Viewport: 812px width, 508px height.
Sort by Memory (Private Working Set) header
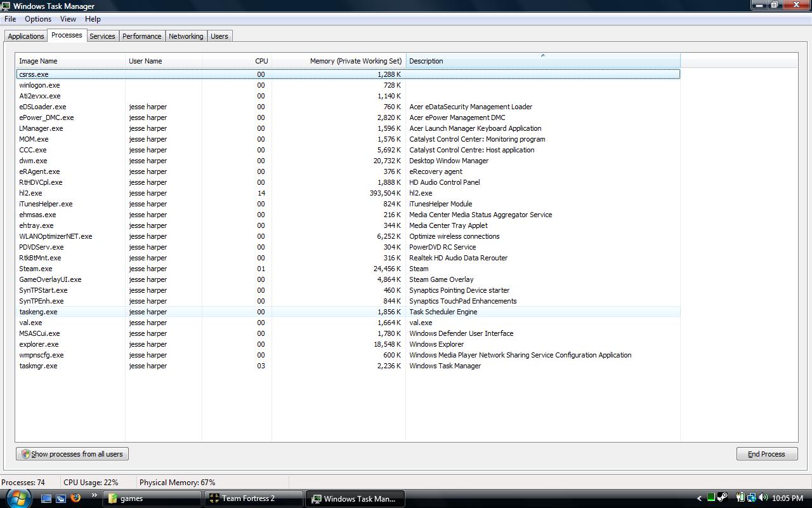(x=339, y=61)
